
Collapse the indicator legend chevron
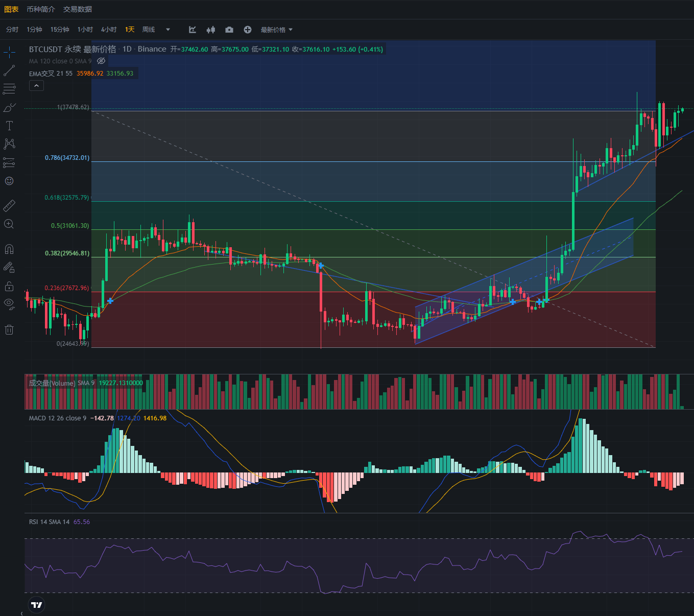click(36, 86)
